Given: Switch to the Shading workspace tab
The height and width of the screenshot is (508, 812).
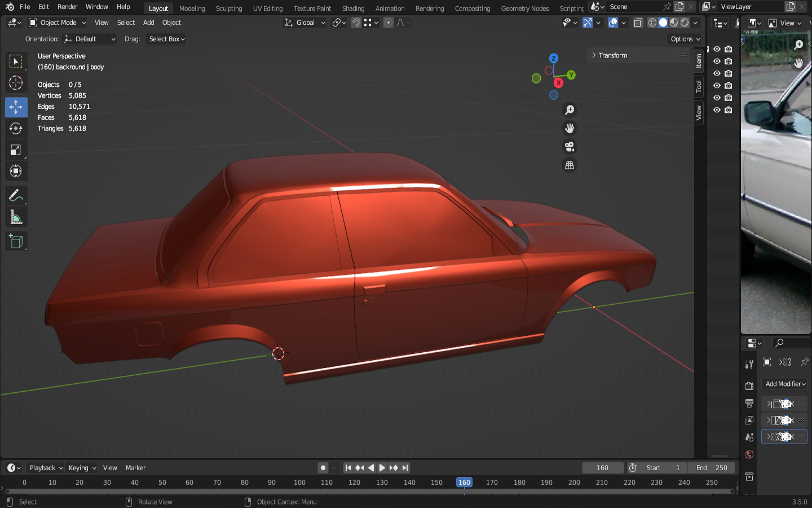Looking at the screenshot, I should pos(353,8).
